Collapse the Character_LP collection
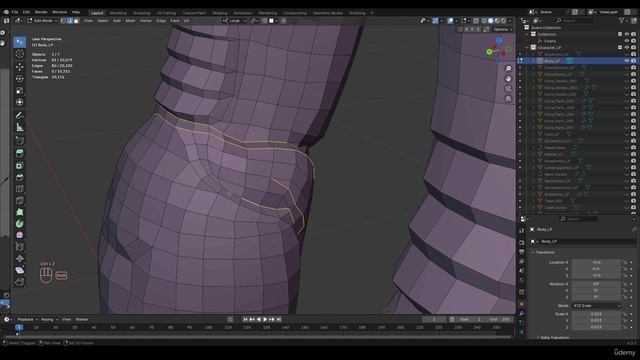Viewport: 640px width, 360px height. [527, 47]
